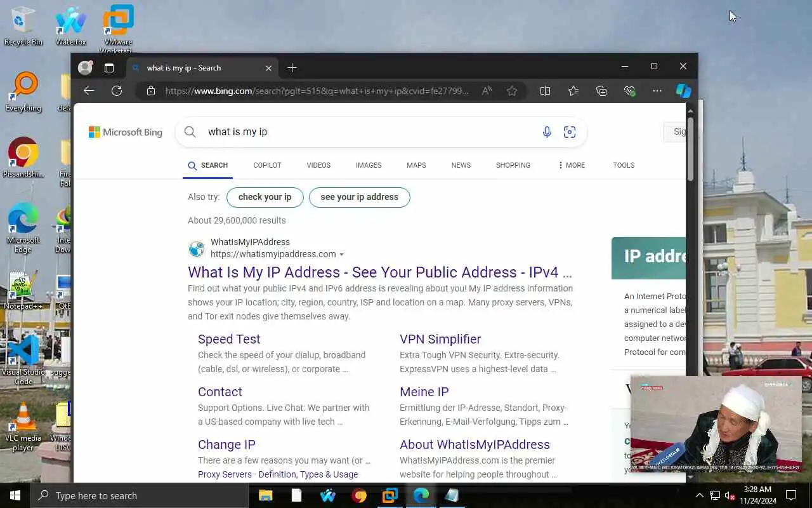Screen dimensions: 812x508
Task: Switch to the MAPS tab
Action: coord(416,165)
